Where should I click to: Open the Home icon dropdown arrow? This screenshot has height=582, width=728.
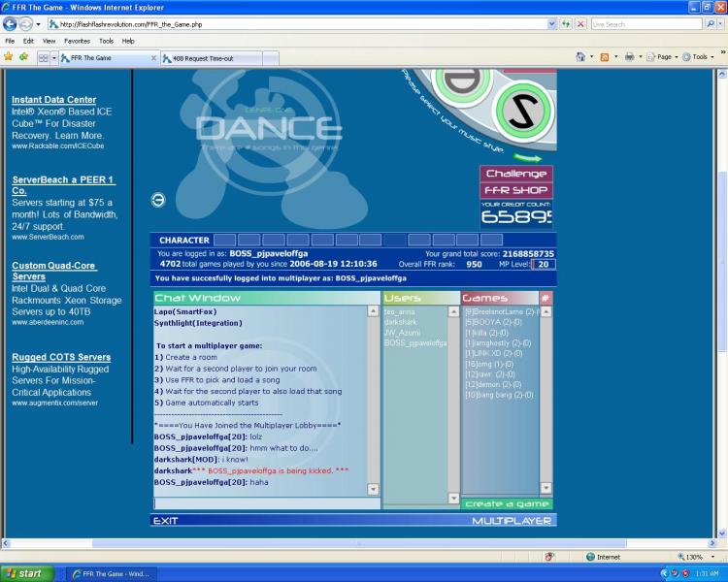point(591,56)
